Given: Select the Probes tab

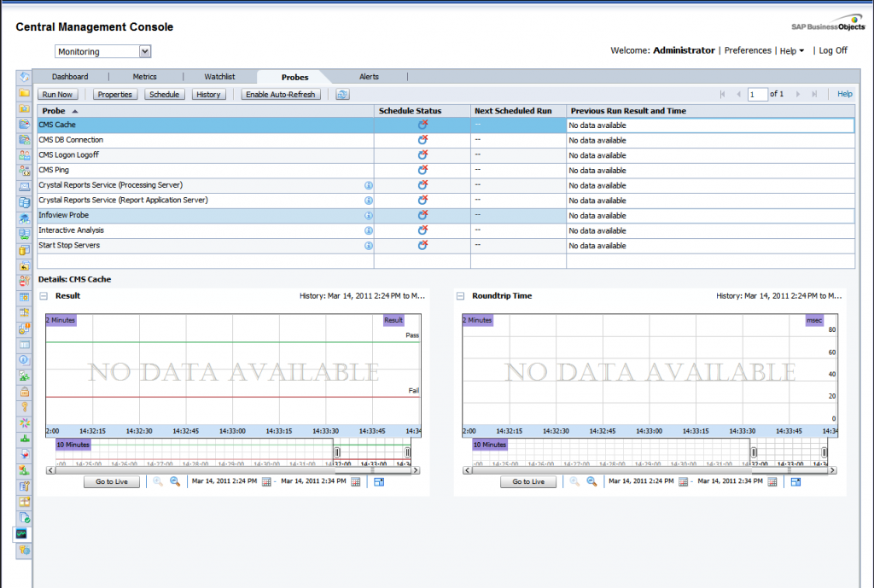Looking at the screenshot, I should pos(294,78).
